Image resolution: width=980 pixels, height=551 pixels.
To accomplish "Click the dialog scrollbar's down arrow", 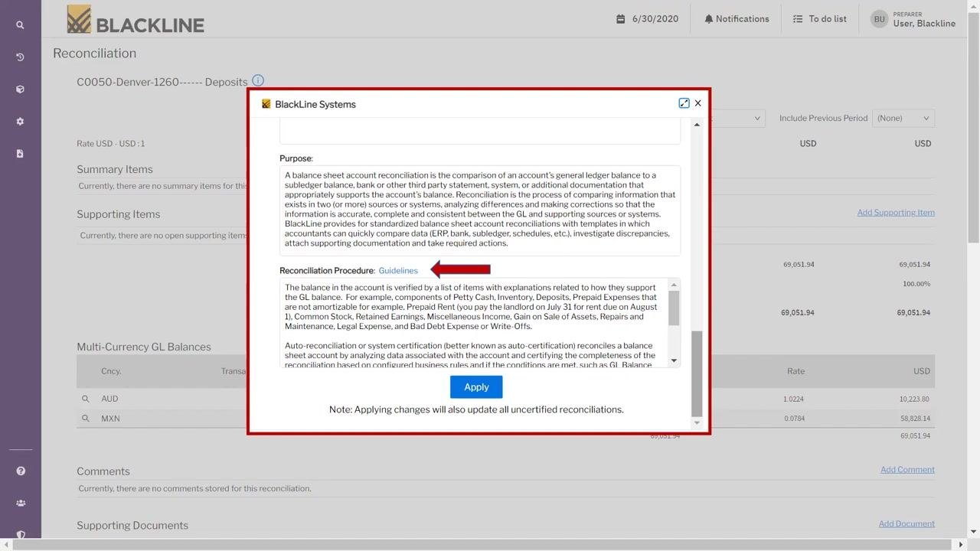I will pos(697,422).
